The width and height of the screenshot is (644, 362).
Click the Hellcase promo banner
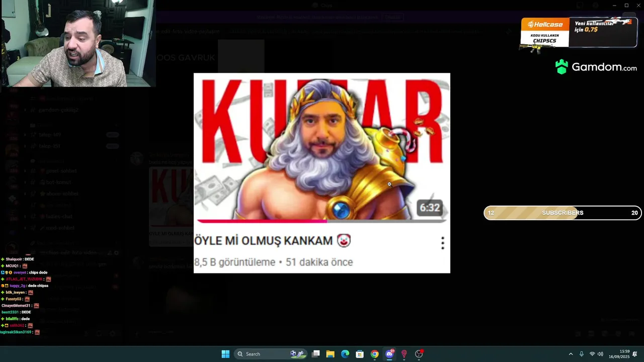[579, 33]
